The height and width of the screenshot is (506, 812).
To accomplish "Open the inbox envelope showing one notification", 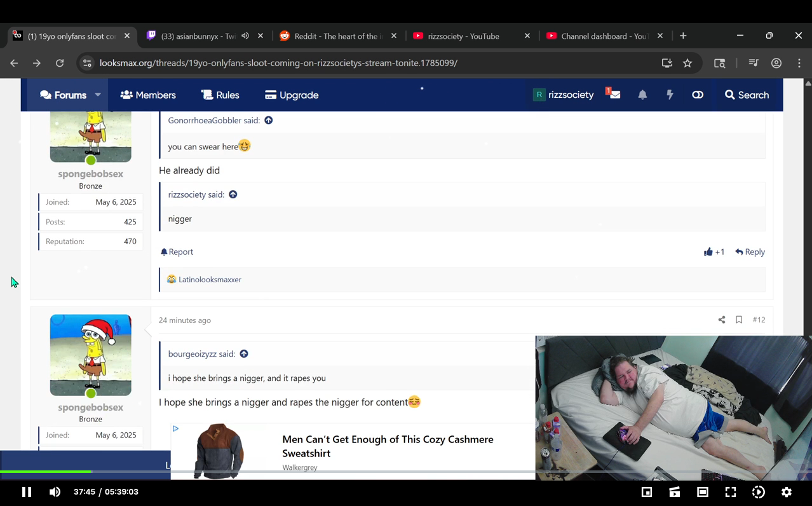I will pyautogui.click(x=614, y=95).
